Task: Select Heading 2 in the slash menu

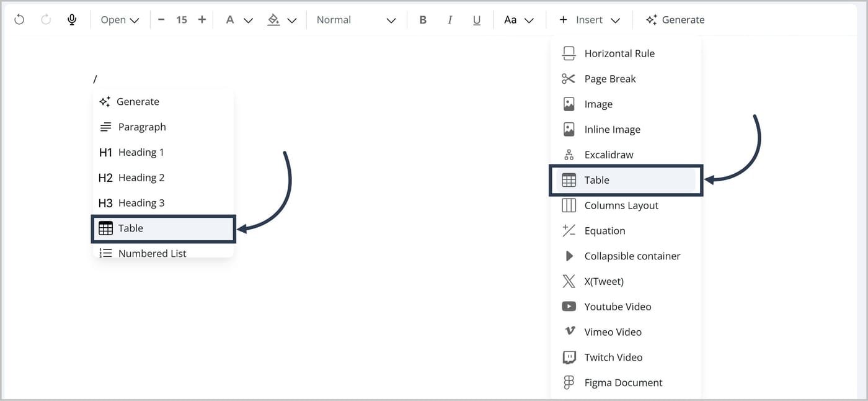Action: 163,178
